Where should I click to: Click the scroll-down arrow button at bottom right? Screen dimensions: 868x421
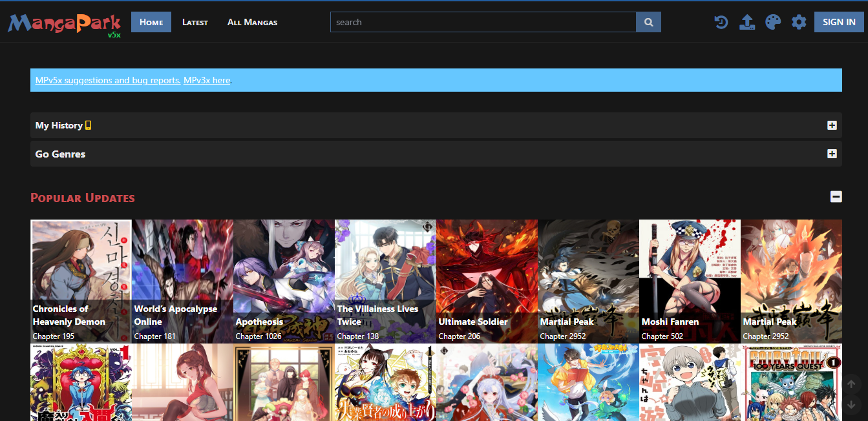851,405
